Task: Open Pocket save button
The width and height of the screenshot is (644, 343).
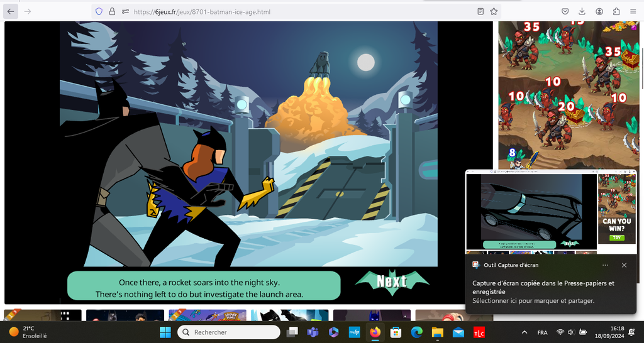Action: [565, 11]
